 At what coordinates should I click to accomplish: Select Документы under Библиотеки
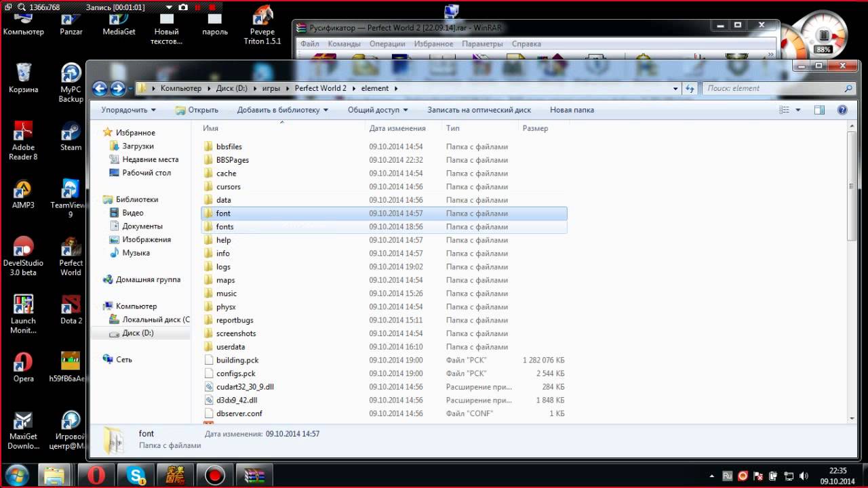coord(142,226)
